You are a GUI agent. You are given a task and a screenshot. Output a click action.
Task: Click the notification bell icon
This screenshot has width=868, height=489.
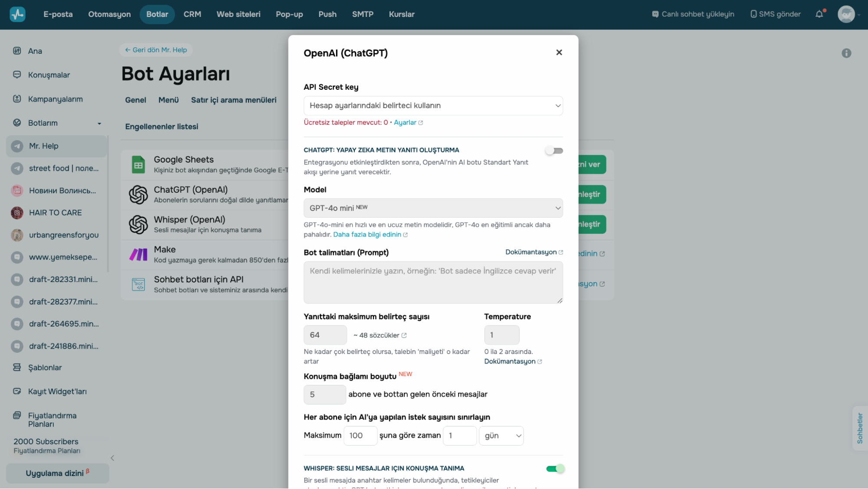click(x=819, y=14)
